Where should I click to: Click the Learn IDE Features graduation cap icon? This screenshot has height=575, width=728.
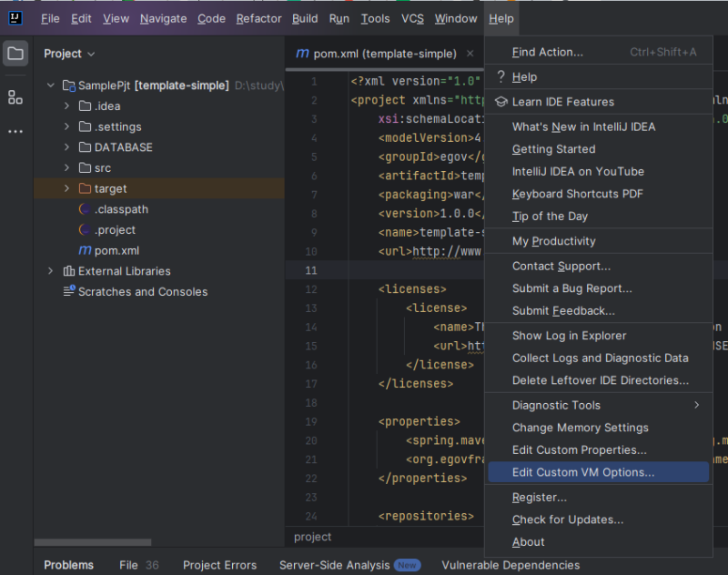coord(500,102)
